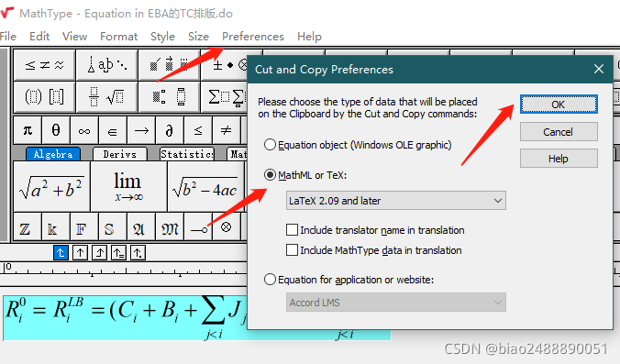This screenshot has width=620, height=364.
Task: Insert the double-struck Z symbol
Action: click(28, 226)
